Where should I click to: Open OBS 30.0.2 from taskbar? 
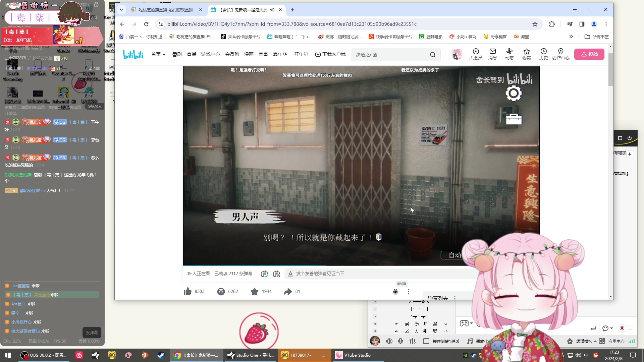(x=44, y=355)
